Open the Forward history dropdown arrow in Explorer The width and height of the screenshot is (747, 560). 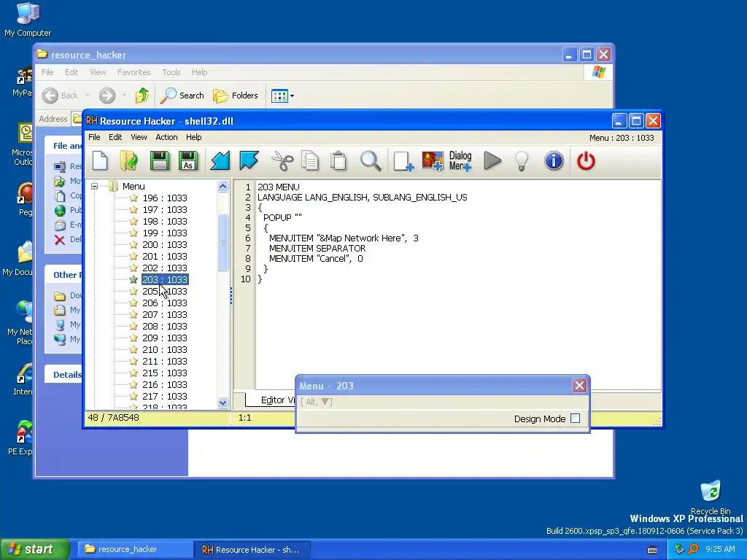coord(124,96)
